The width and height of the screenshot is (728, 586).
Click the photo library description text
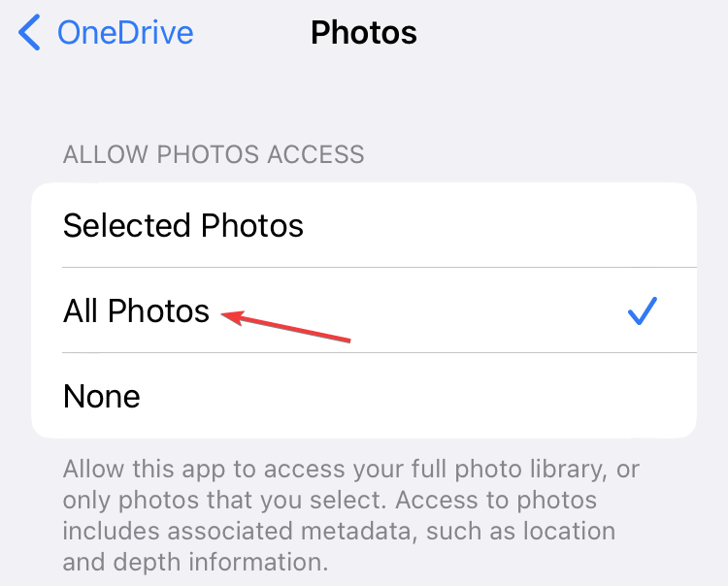point(351,515)
